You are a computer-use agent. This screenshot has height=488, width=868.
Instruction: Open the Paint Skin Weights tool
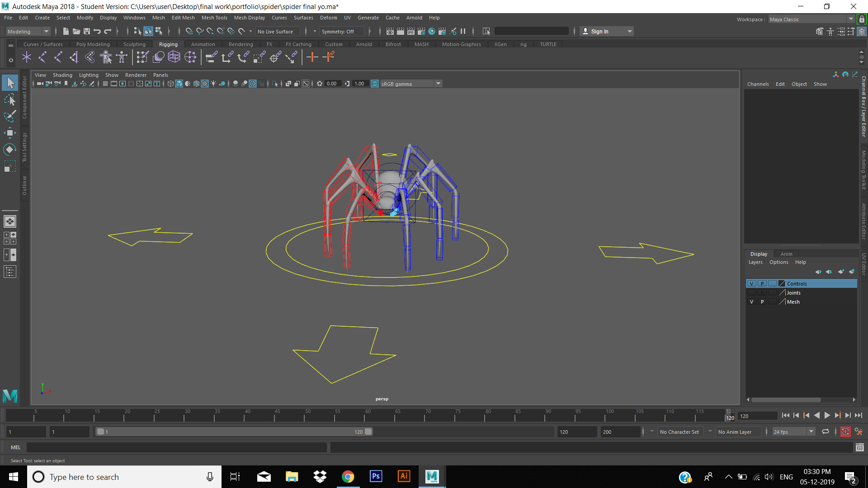tap(142, 57)
